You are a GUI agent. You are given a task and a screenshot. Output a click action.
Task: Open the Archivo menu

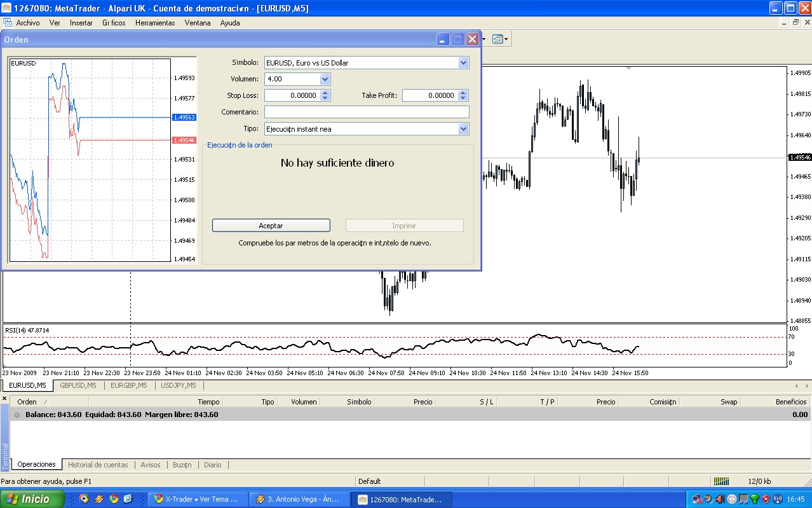pos(28,23)
